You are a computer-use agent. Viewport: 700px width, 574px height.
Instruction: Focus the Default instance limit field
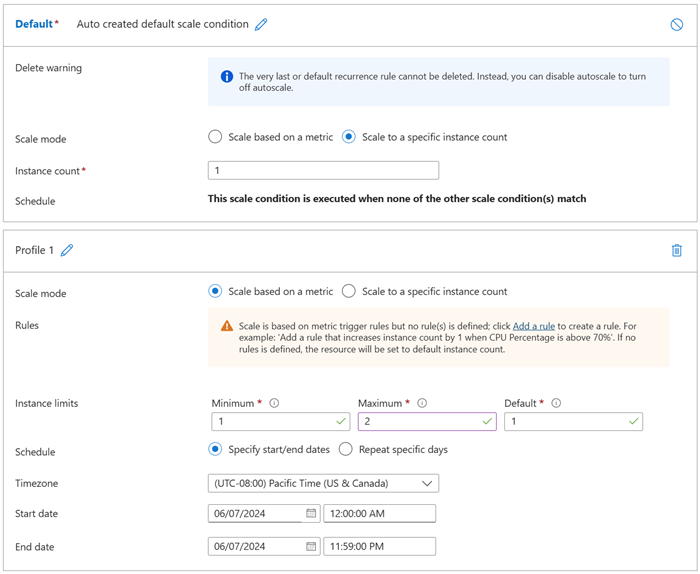(x=574, y=421)
